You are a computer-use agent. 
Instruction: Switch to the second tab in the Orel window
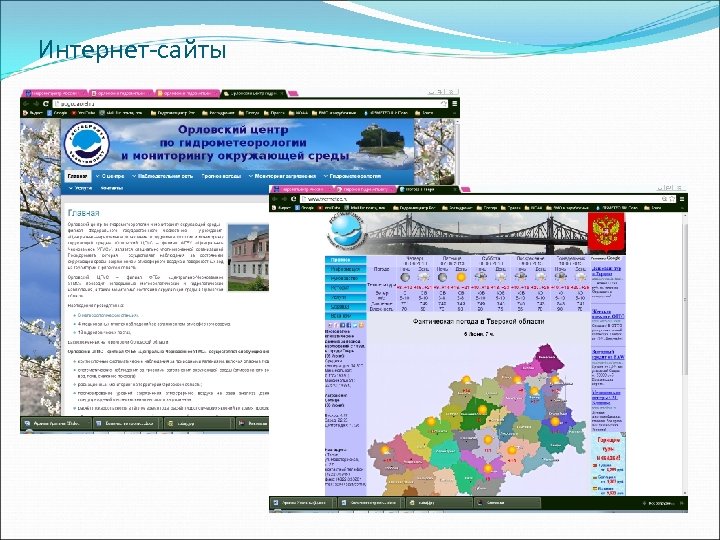(x=120, y=93)
